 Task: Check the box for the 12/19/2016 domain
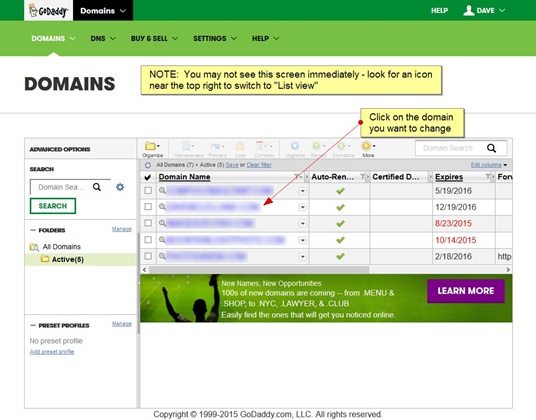point(148,206)
